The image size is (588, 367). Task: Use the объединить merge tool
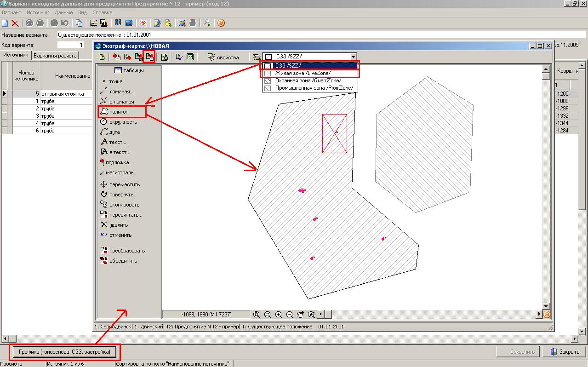[x=122, y=261]
